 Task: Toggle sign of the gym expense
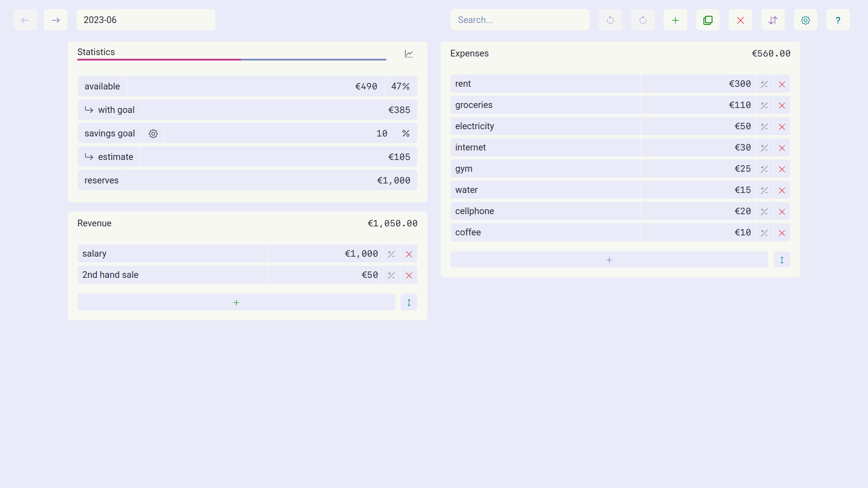[x=764, y=169]
